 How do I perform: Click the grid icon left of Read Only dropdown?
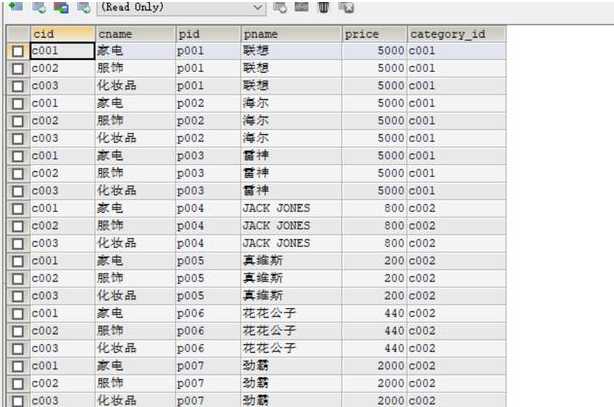(83, 7)
